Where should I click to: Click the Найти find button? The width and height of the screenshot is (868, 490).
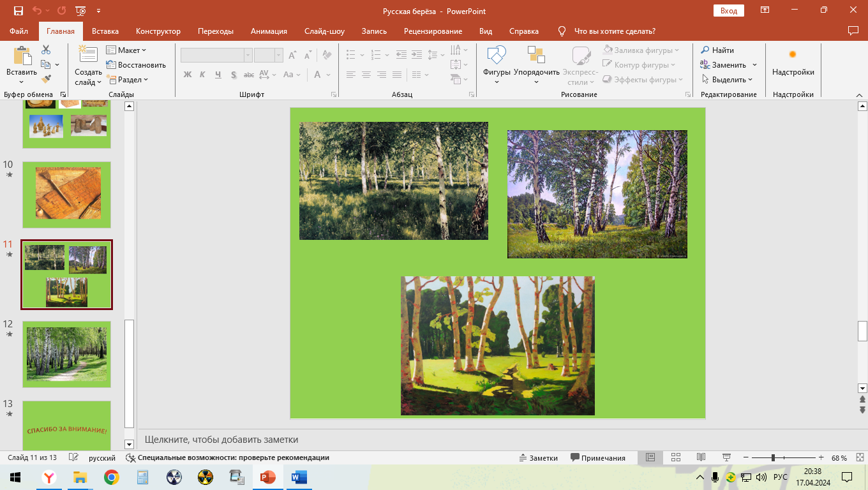click(x=717, y=50)
